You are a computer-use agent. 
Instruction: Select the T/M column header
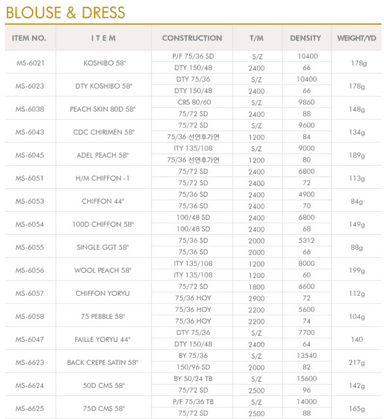click(x=257, y=38)
